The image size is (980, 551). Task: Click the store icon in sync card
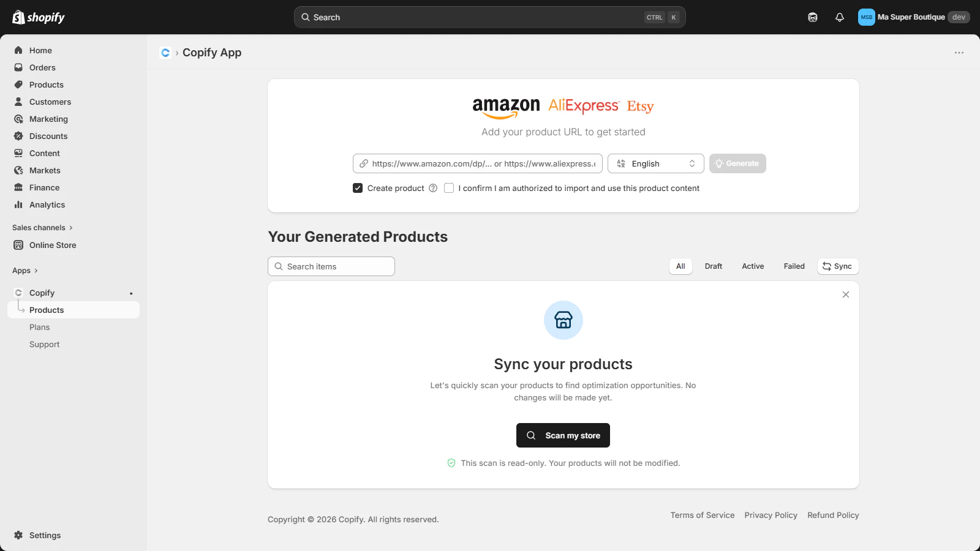563,320
